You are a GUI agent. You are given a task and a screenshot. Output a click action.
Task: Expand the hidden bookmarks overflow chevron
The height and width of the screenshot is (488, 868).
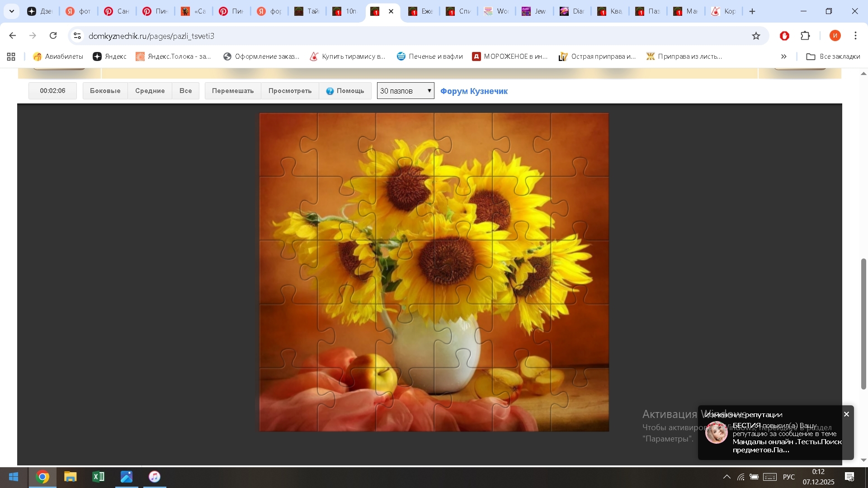tap(784, 56)
